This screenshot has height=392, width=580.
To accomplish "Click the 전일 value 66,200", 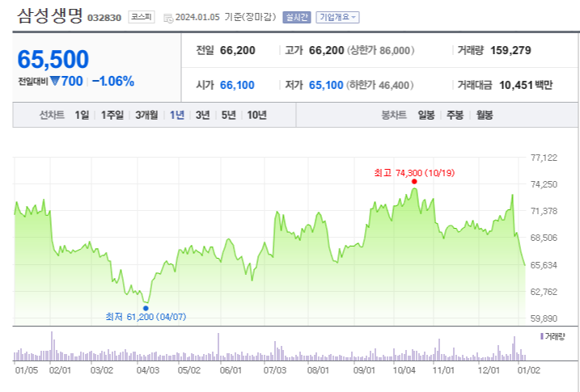I will coord(238,50).
